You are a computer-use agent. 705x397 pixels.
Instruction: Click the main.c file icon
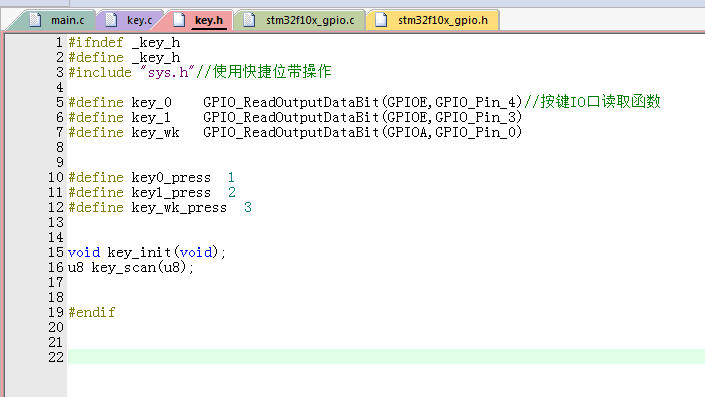tap(35, 20)
